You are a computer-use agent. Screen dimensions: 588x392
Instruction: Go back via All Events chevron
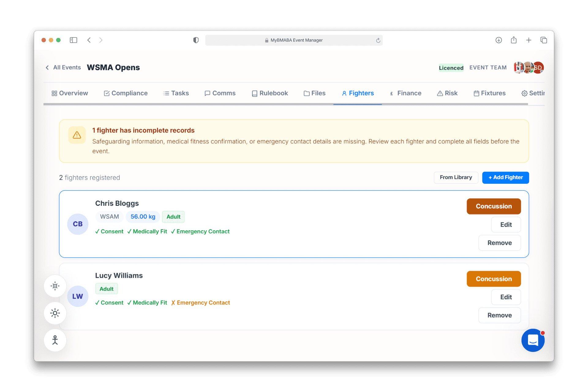[x=47, y=68]
